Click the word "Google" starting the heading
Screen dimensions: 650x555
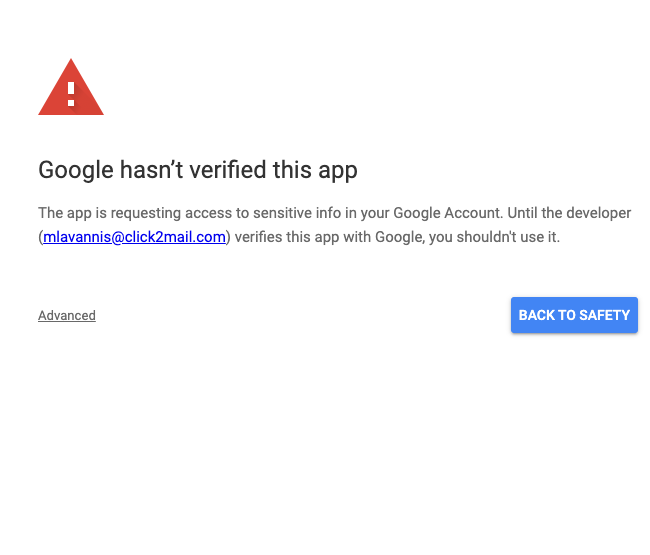[x=73, y=170]
